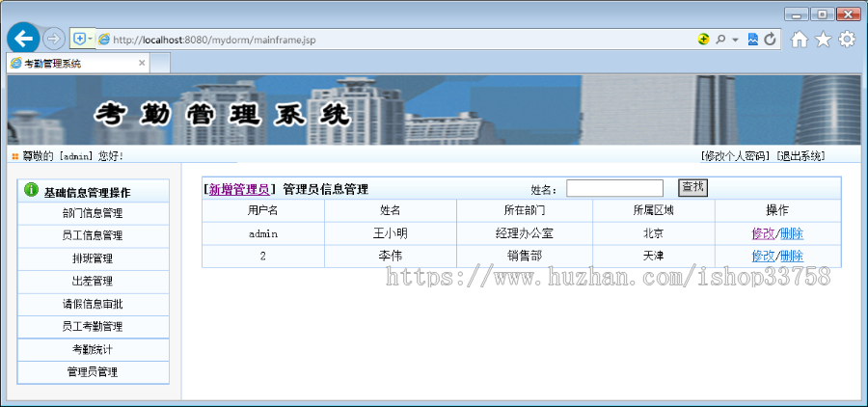Open the shield security icon in the address bar

coord(80,39)
